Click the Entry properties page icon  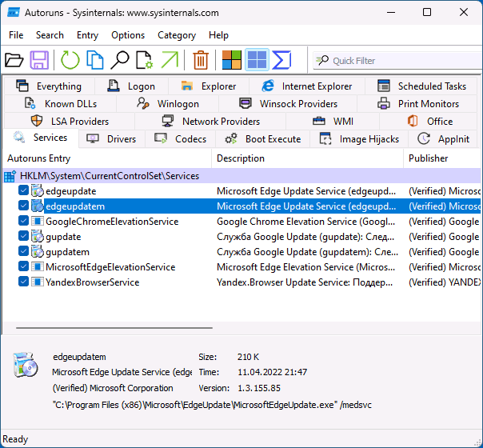[x=145, y=60]
